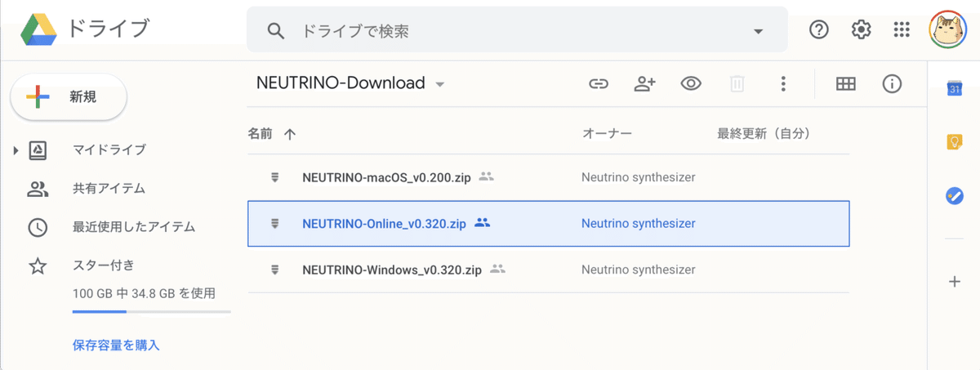Open 共有アイテム in the sidebar

pyautogui.click(x=109, y=189)
